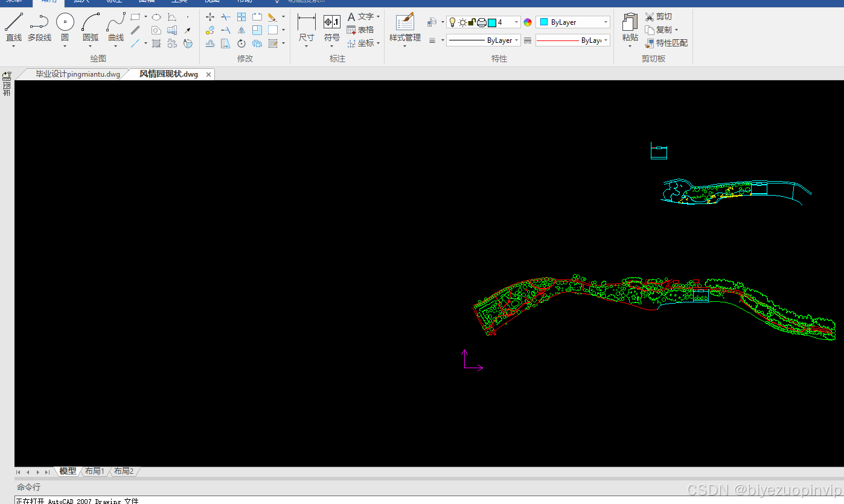Viewport: 844px width, 504px height.
Task: Toggle layer lock padlock icon
Action: click(x=472, y=22)
